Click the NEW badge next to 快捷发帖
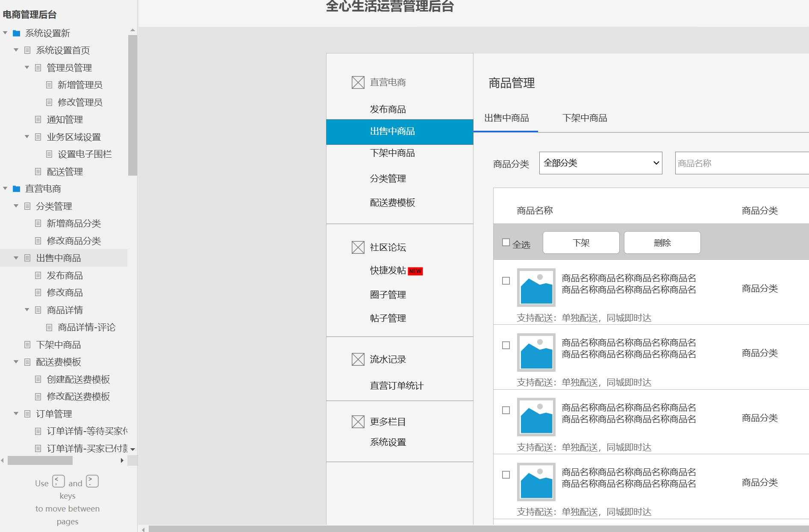 click(415, 271)
